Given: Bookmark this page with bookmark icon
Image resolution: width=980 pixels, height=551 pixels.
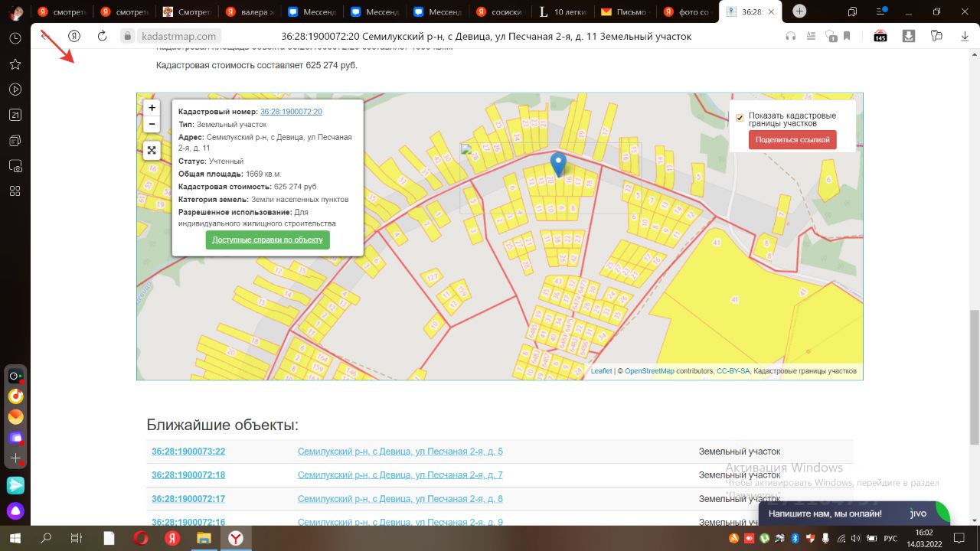Looking at the screenshot, I should [847, 36].
